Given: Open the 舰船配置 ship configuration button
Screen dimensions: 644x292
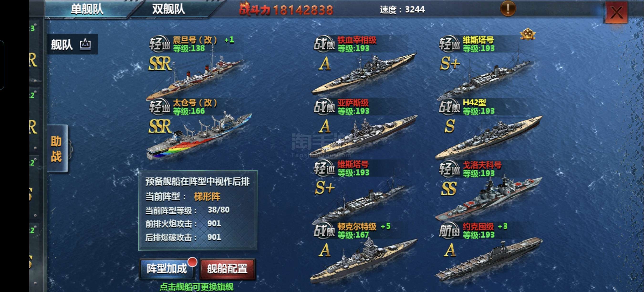Looking at the screenshot, I should (x=227, y=269).
